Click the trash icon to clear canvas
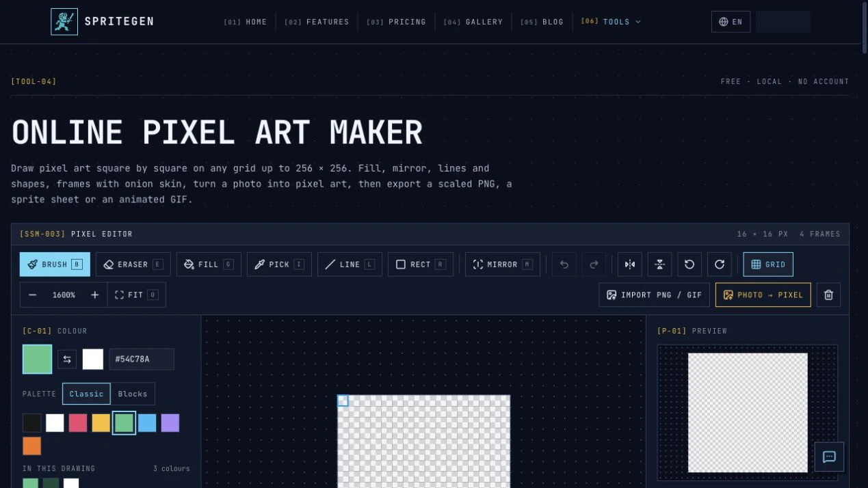Image resolution: width=868 pixels, height=488 pixels. pyautogui.click(x=828, y=295)
